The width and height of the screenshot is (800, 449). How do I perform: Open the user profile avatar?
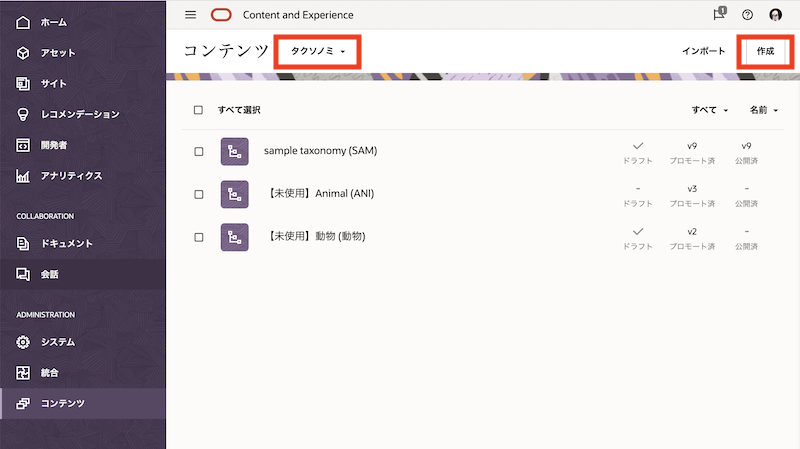point(776,15)
